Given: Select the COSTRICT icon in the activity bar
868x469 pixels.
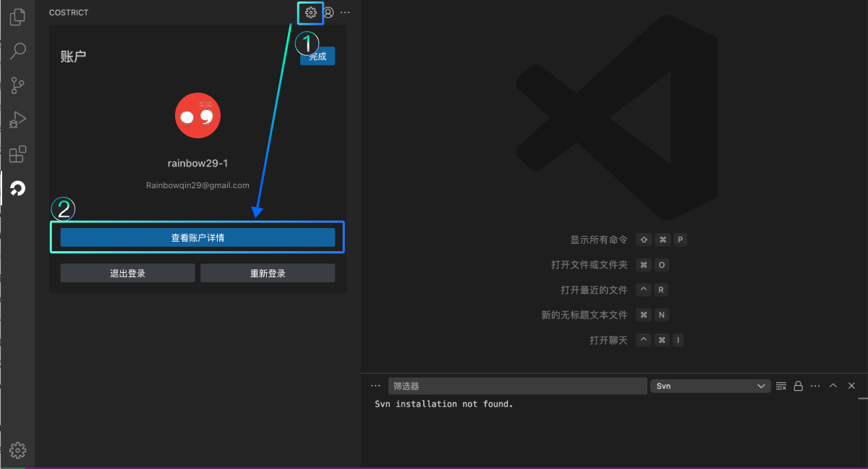Looking at the screenshot, I should pyautogui.click(x=17, y=188).
